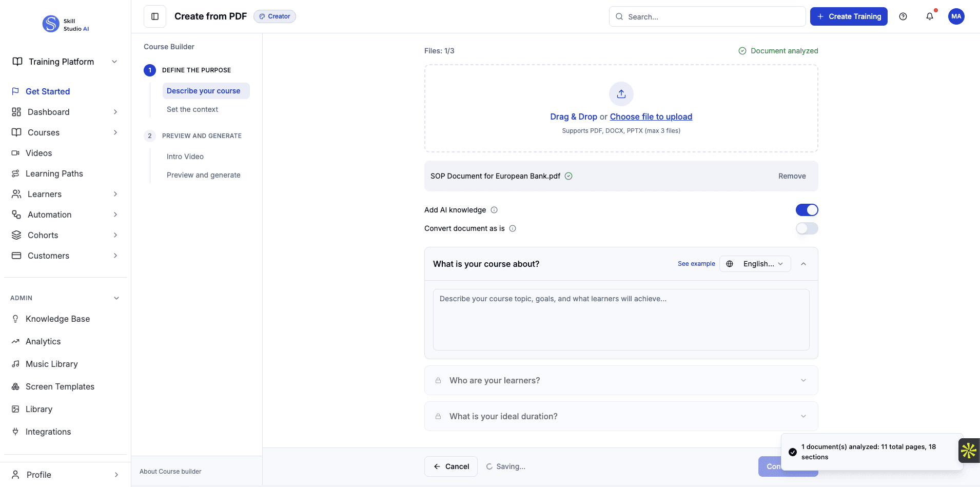Collapse the sidebar using the panel icon

[154, 16]
